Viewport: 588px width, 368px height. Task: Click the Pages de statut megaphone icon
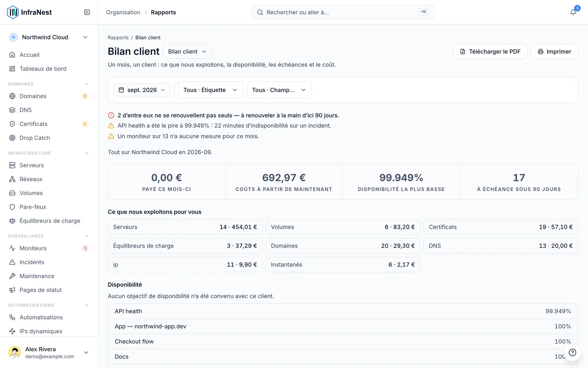12,290
